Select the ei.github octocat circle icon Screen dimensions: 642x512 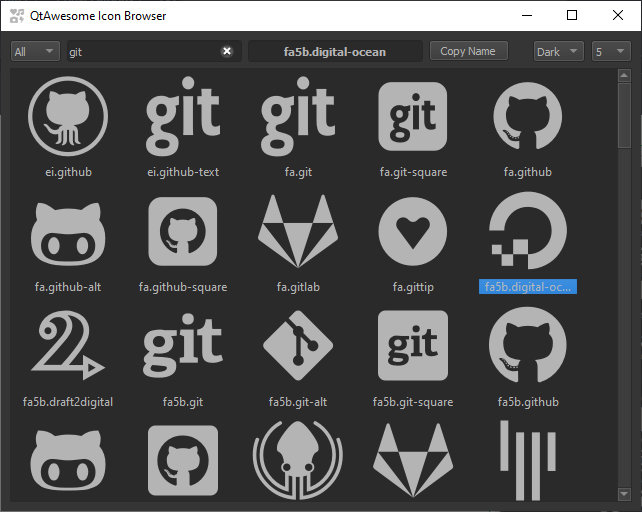[68, 116]
